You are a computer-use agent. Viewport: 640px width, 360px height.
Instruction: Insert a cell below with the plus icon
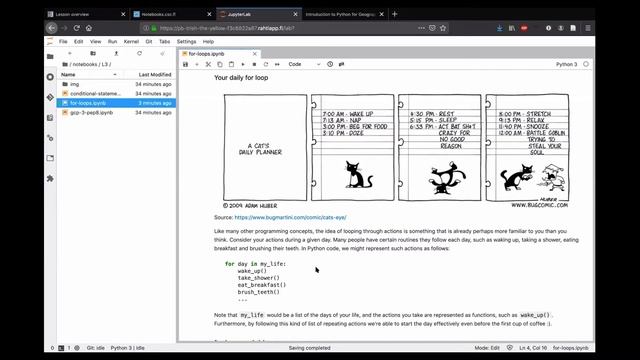pyautogui.click(x=197, y=64)
